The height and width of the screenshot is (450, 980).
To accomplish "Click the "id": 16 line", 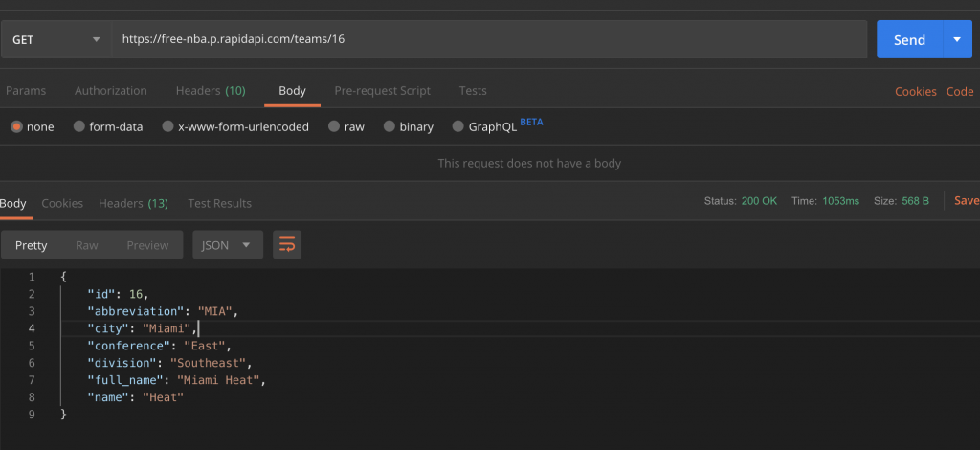I will click(x=118, y=294).
